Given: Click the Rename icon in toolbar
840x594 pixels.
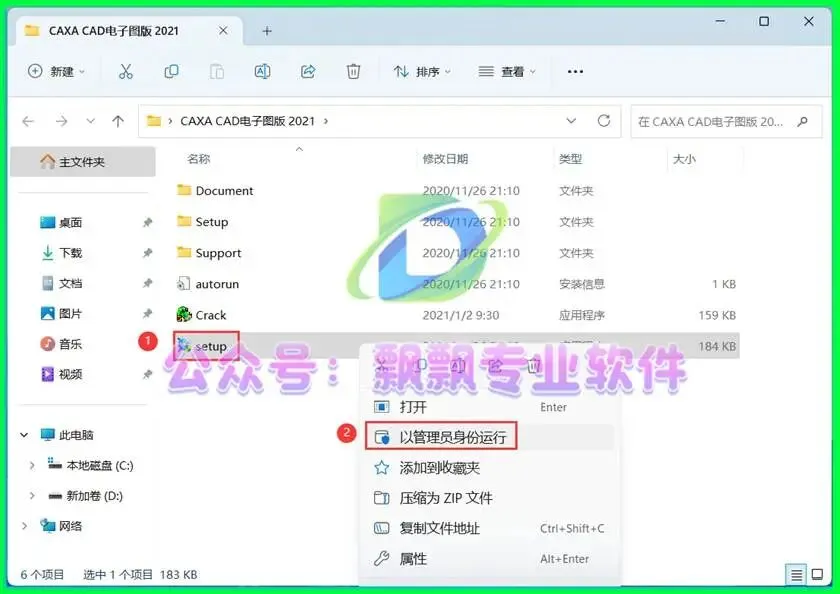Looking at the screenshot, I should tap(262, 71).
